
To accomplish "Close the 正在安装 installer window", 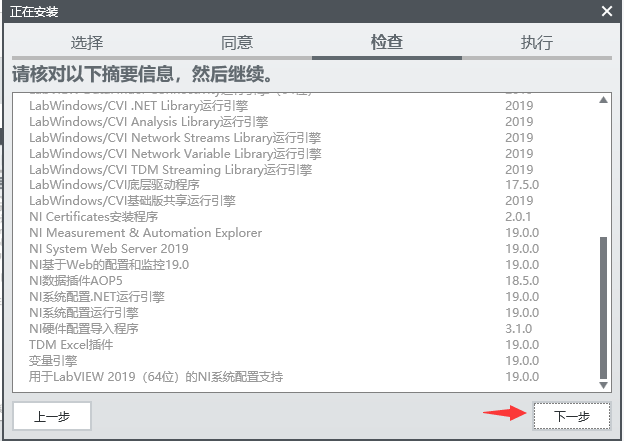I will [606, 11].
